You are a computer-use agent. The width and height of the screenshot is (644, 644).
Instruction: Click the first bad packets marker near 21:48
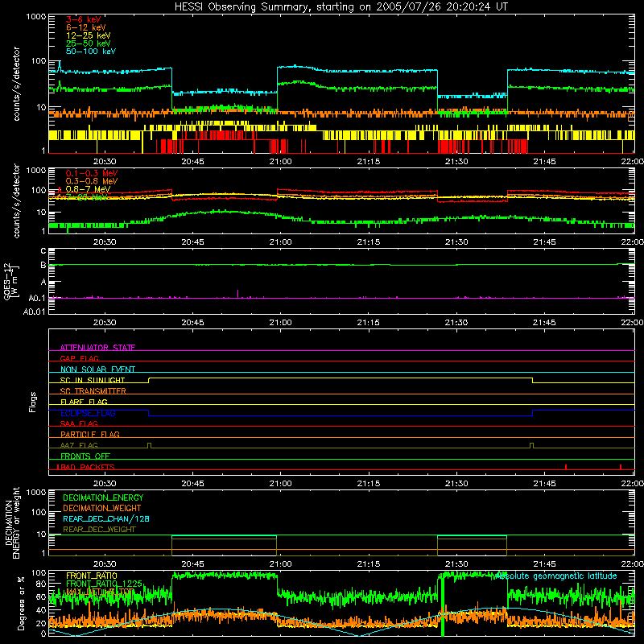tap(566, 467)
